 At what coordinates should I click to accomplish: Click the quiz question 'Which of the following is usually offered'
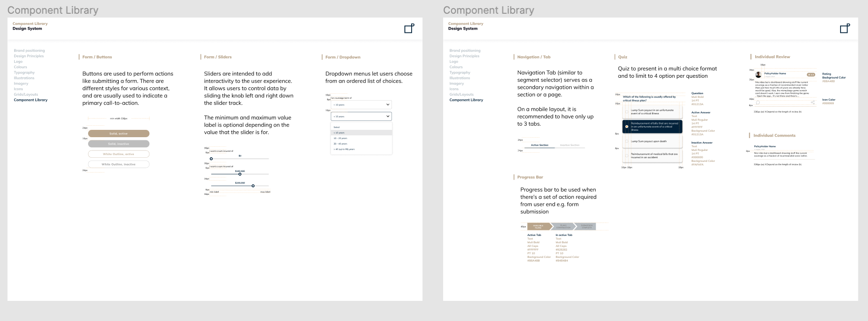(649, 99)
